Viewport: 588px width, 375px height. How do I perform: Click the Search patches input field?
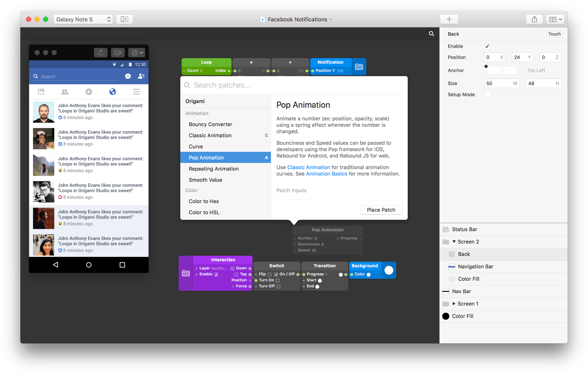(x=294, y=85)
